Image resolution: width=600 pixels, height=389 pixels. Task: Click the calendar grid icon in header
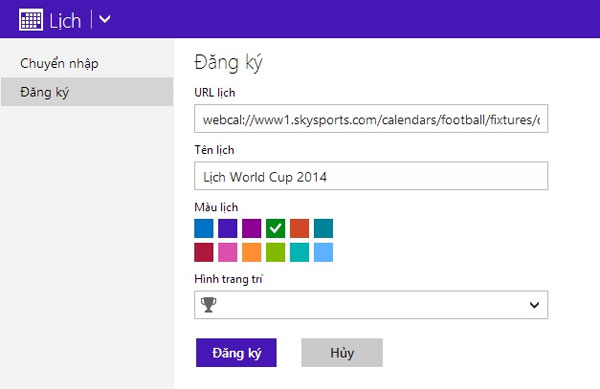point(31,19)
